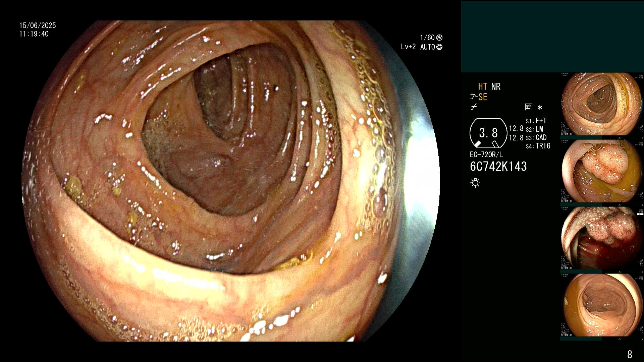644x362 pixels.
Task: Click the upper 12.8 diameter value
Action: (516, 129)
